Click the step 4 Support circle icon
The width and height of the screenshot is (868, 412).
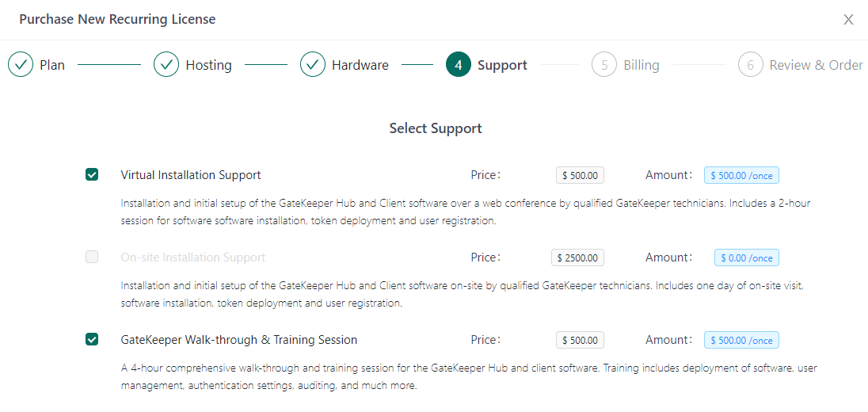click(x=459, y=65)
